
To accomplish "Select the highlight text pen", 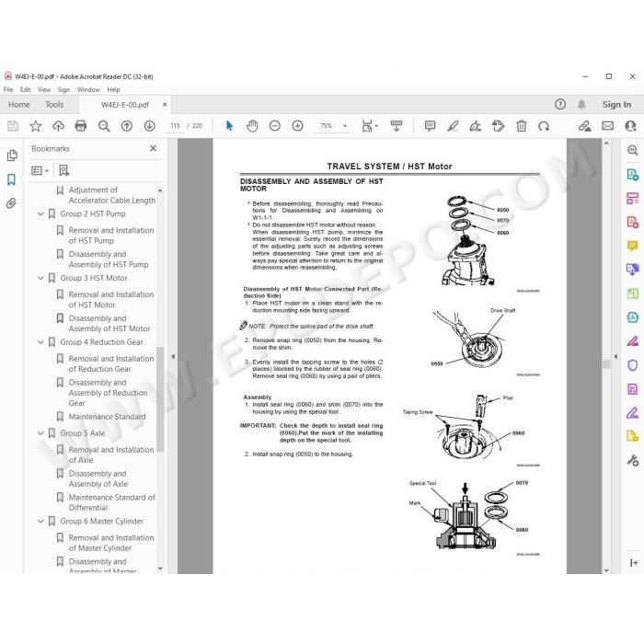I will coord(453,126).
